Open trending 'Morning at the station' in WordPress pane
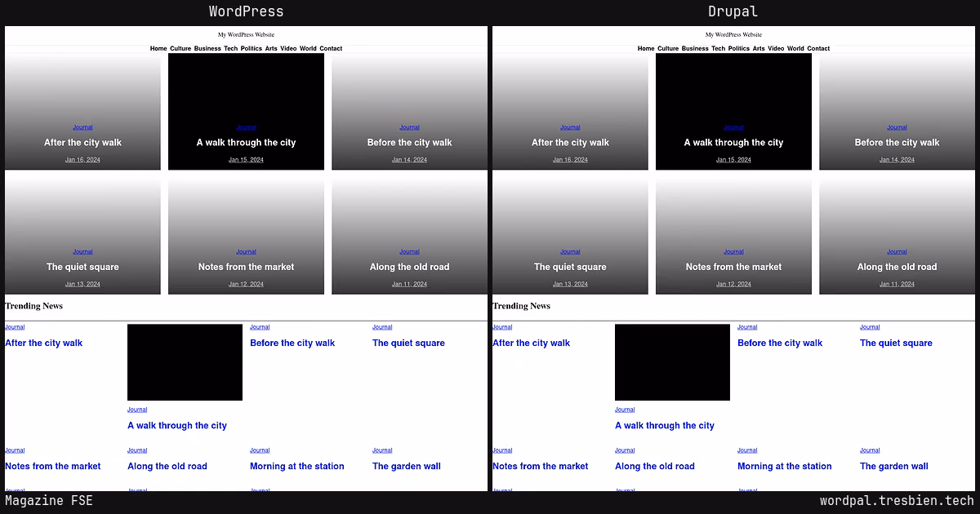This screenshot has width=980, height=514. [297, 467]
